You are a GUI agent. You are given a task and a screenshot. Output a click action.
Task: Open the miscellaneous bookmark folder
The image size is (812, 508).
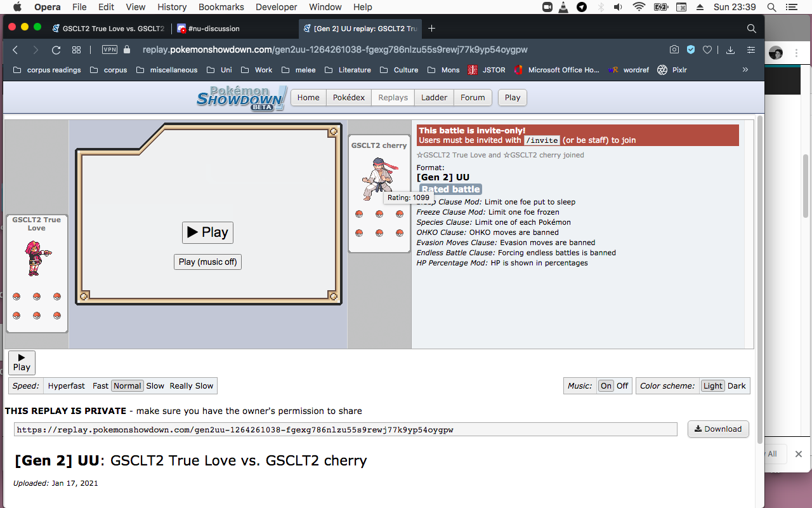pyautogui.click(x=166, y=70)
